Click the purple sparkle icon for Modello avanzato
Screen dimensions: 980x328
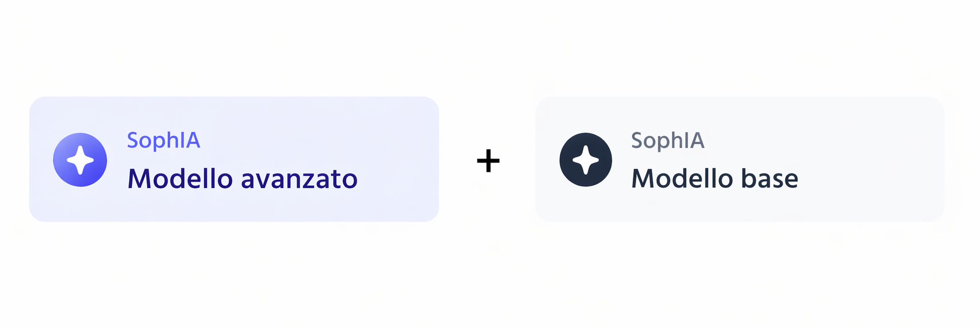(80, 160)
